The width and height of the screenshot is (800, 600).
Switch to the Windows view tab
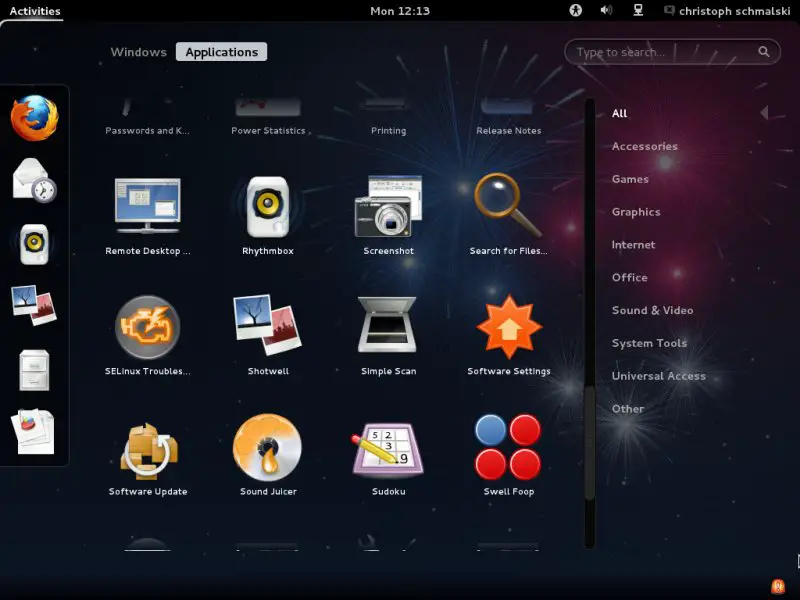point(139,52)
